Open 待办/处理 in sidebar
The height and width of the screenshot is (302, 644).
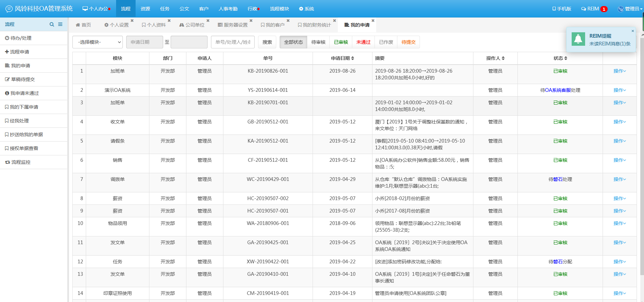tap(34, 38)
